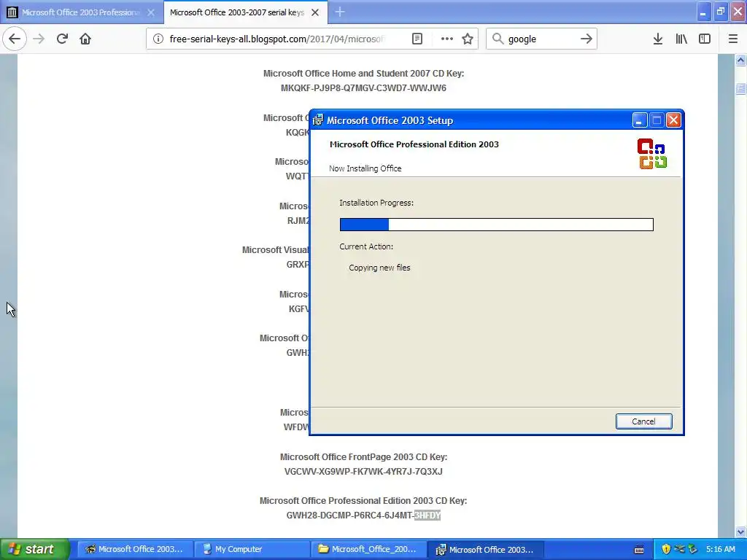
Task: Click the search magnifier icon
Action: (x=498, y=39)
